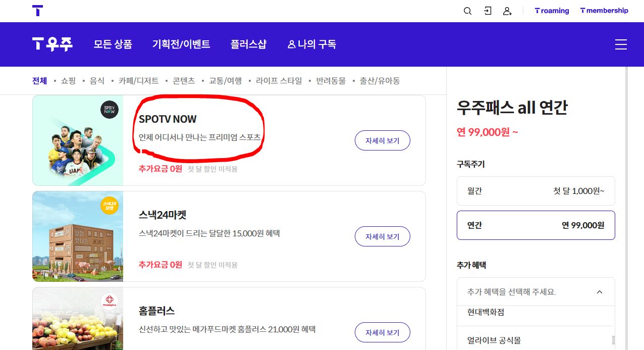Click the T logo in the top-left corner
644x350 pixels.
(x=37, y=11)
